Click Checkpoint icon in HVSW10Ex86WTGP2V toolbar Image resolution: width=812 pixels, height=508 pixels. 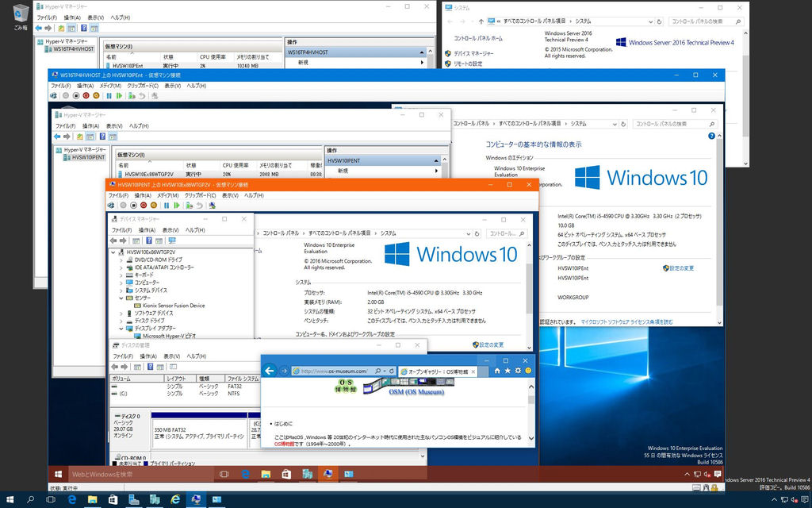point(190,206)
